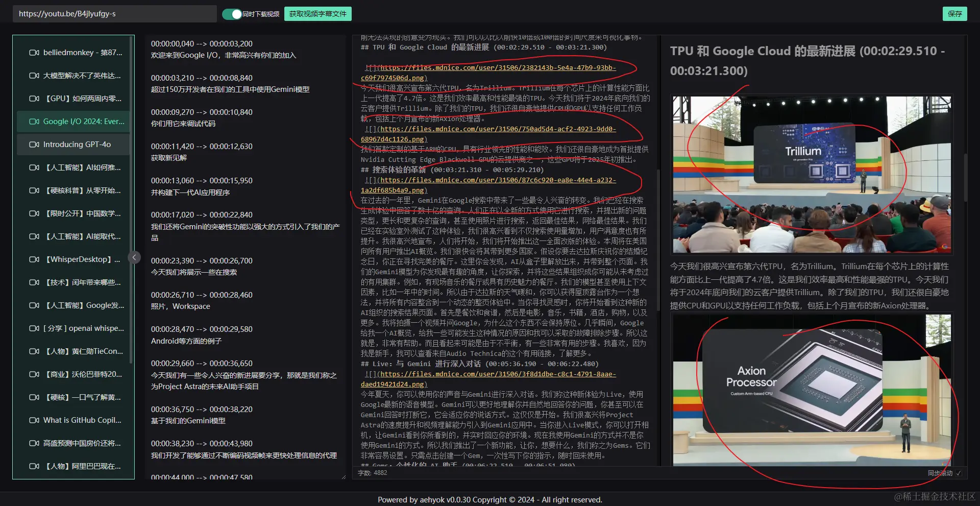The image size is (980, 506).
Task: Click subtitle line 照片，Workspace
Action: click(181, 306)
